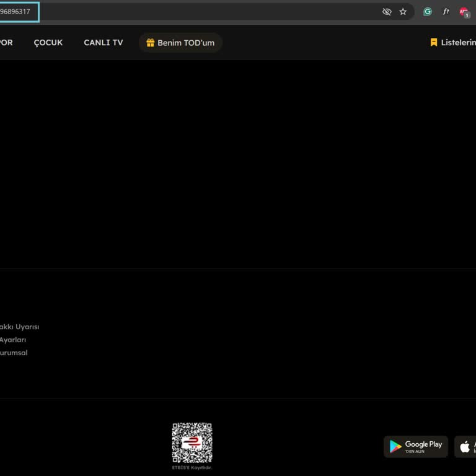The width and height of the screenshot is (476, 476).
Task: Open the Adblock Plus extension
Action: point(464,12)
